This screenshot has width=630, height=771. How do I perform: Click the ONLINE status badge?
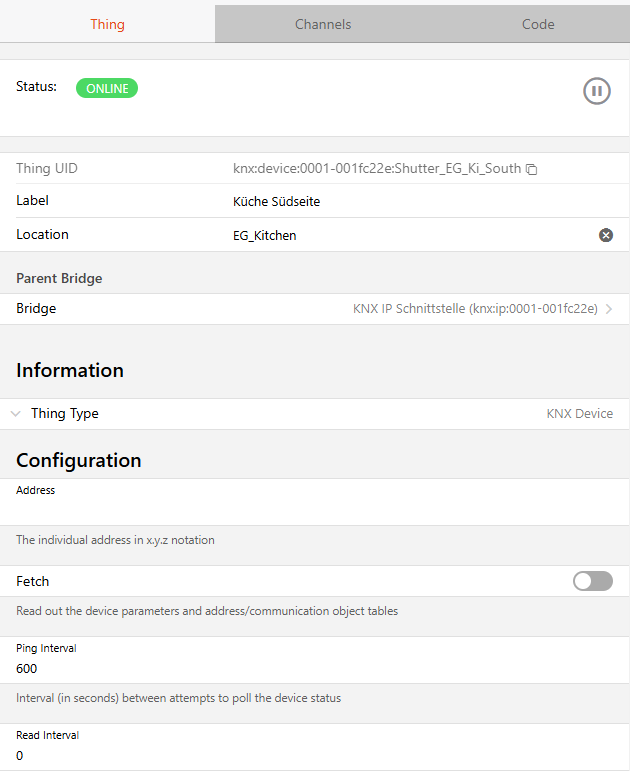(x=107, y=89)
